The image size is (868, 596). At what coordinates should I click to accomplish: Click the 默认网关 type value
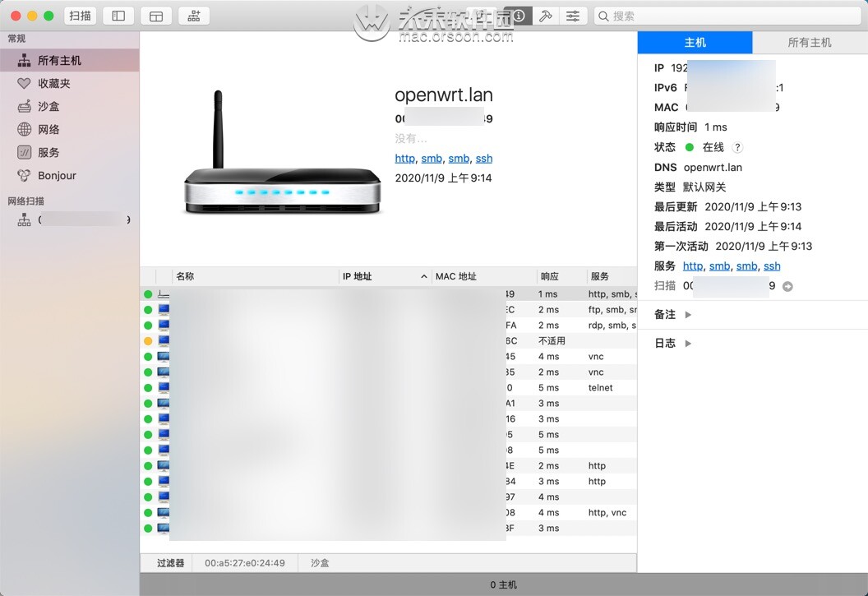704,187
